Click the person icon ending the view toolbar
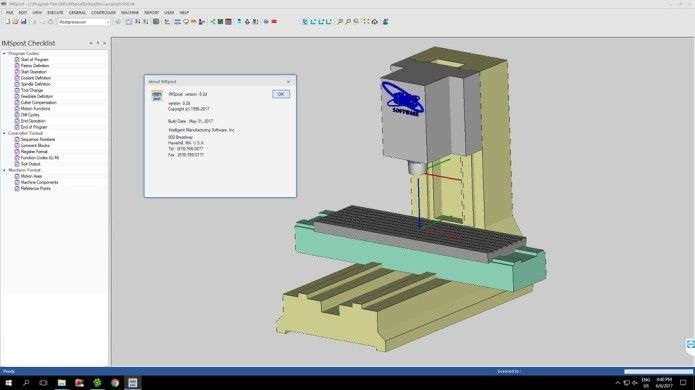The image size is (695, 390). (x=385, y=22)
